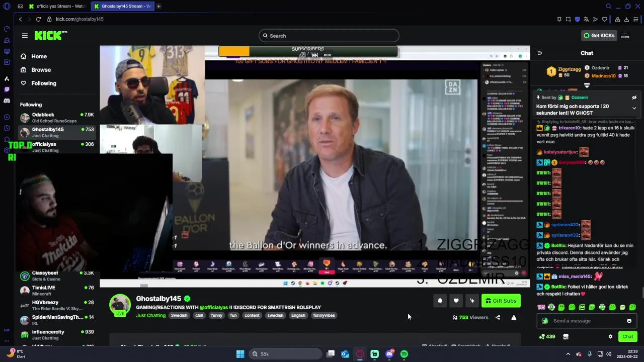
Task: Select the funnyvibes tag
Action: pyautogui.click(x=324, y=315)
